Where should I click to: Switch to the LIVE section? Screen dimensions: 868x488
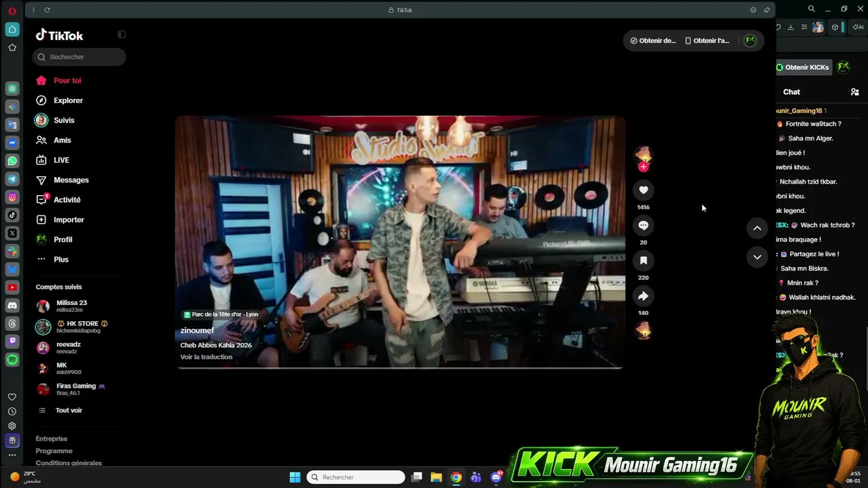[53, 160]
